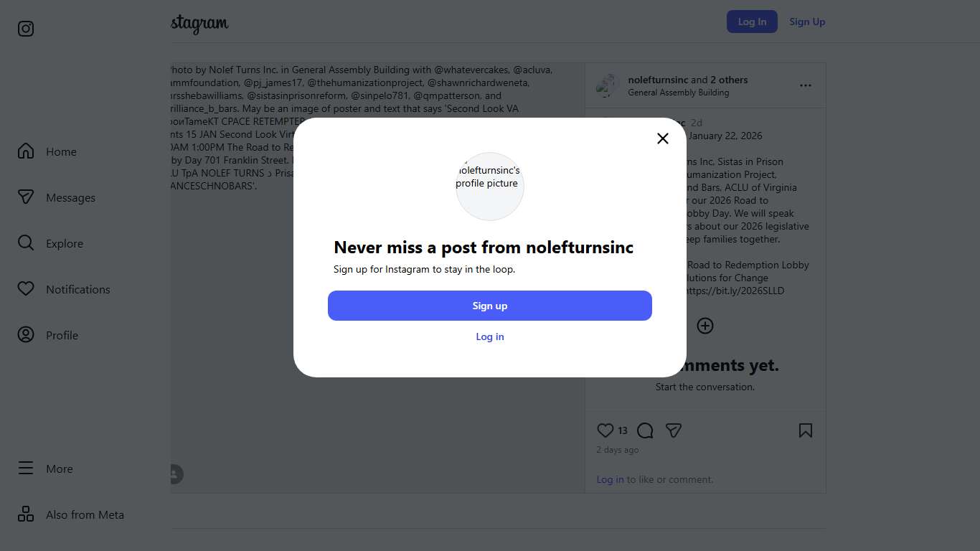Screen dimensions: 980x551
Task: Open Home from the sidebar
Action: pos(61,151)
